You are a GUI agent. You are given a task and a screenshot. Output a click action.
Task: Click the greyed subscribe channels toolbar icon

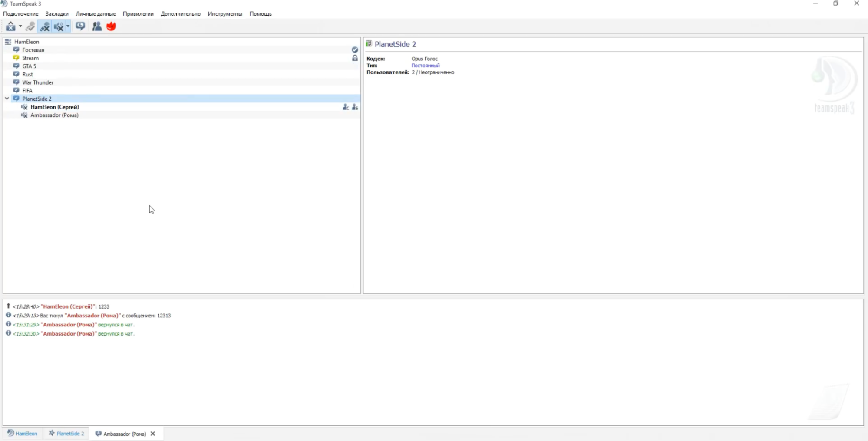coord(30,26)
